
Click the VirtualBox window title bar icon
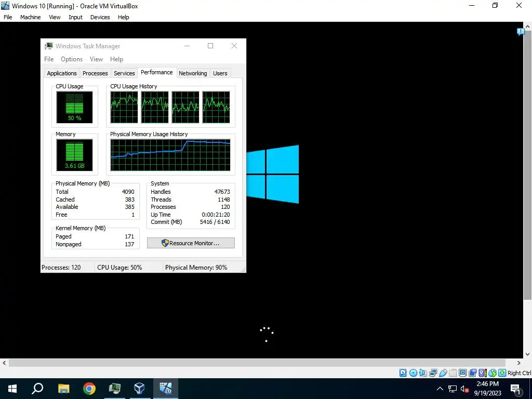click(5, 6)
